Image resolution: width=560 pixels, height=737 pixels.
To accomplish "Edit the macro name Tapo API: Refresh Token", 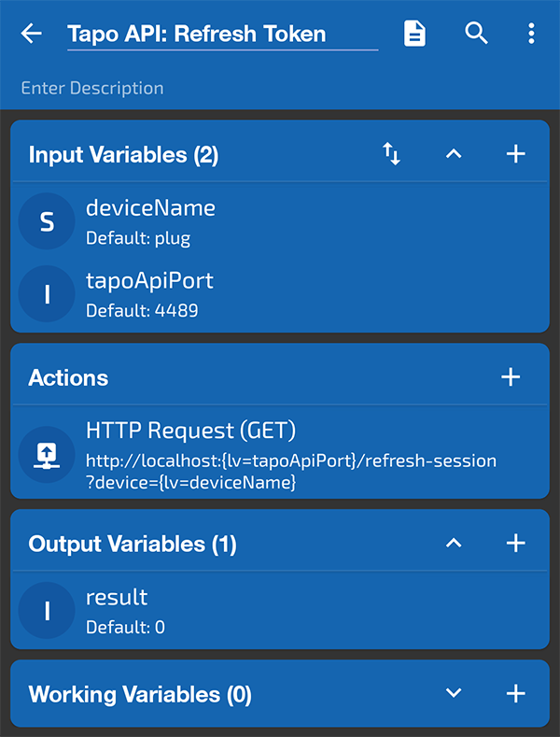I will [223, 35].
